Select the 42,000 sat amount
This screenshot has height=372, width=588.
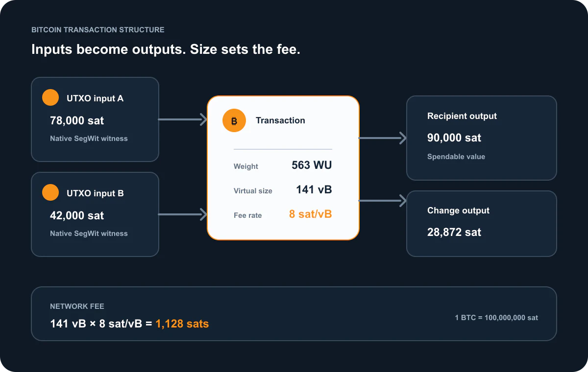[x=77, y=215]
